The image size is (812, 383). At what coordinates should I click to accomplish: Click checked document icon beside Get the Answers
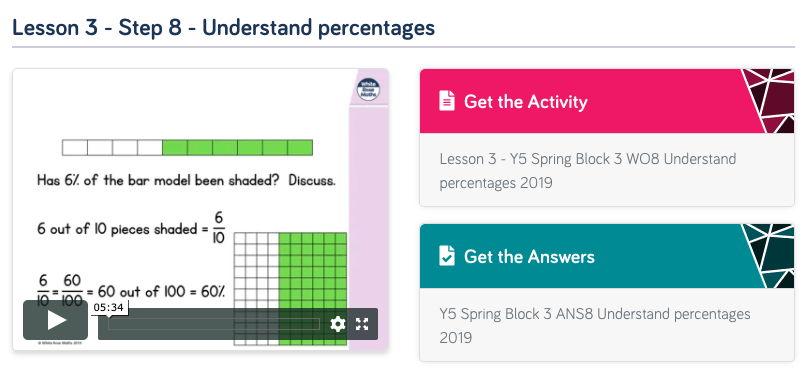(x=447, y=256)
